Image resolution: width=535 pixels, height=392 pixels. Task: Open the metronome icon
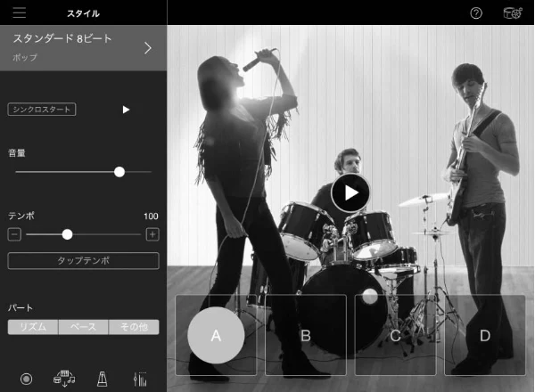pyautogui.click(x=102, y=379)
